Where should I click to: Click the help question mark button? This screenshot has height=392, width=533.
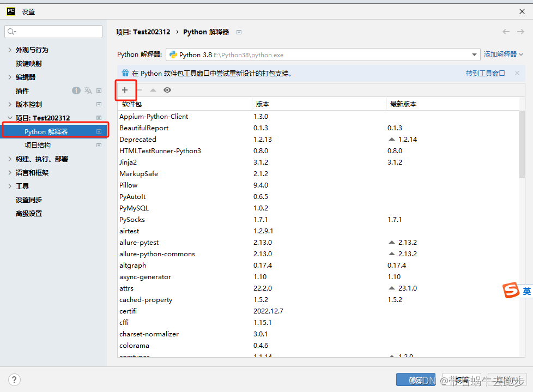pyautogui.click(x=14, y=379)
